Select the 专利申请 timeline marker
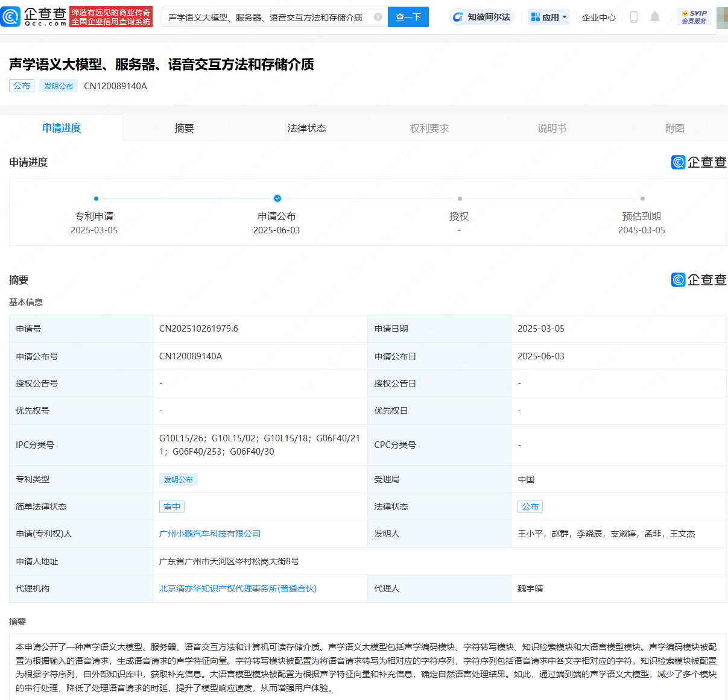This screenshot has width=728, height=700. click(x=96, y=198)
